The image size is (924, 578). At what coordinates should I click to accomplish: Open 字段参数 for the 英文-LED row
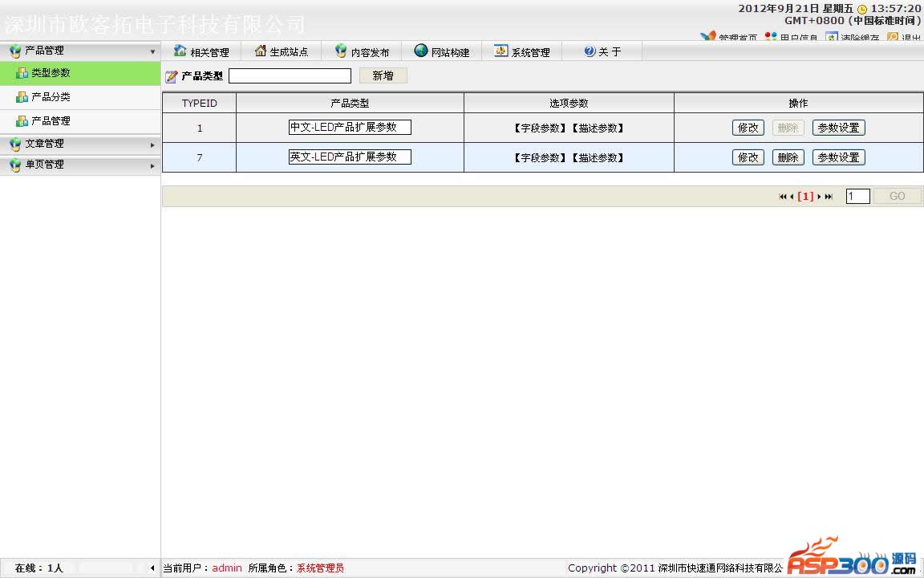(539, 157)
